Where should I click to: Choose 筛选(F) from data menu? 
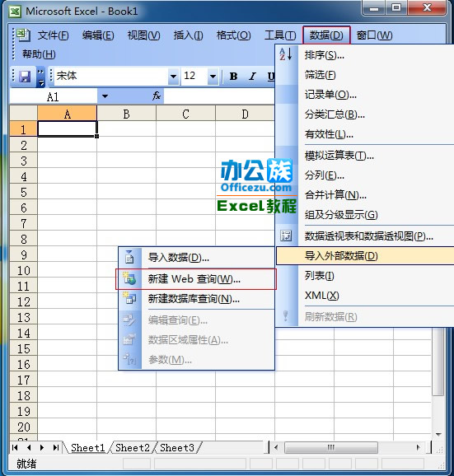(x=364, y=75)
